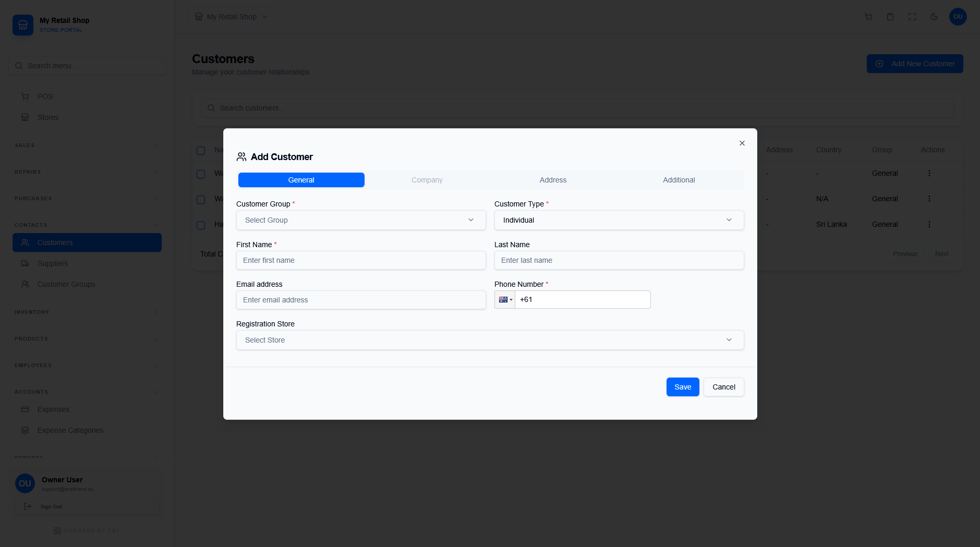Open the Customer Group dropdown
Screen dimensions: 980x547
[361, 220]
